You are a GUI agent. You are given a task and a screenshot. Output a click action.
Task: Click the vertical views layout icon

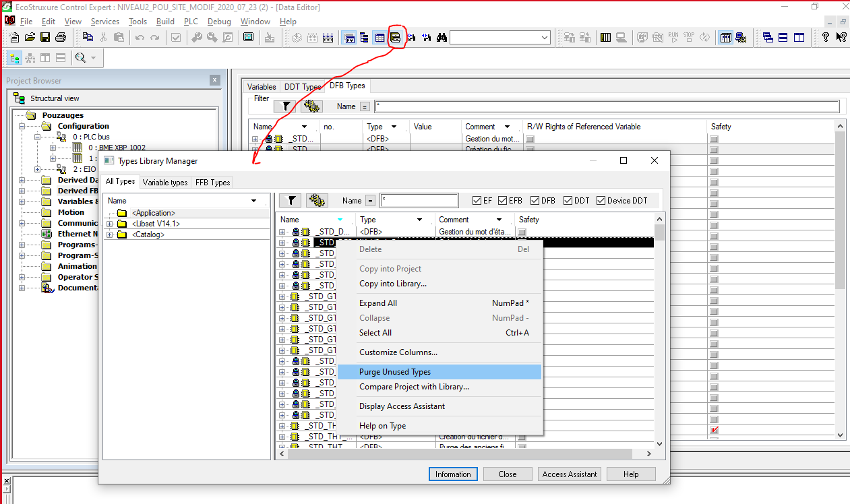pyautogui.click(x=45, y=58)
